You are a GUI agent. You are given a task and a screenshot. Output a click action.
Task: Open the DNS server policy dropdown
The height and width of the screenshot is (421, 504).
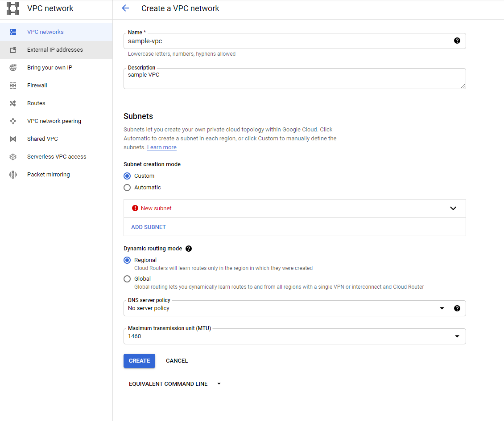tap(442, 308)
